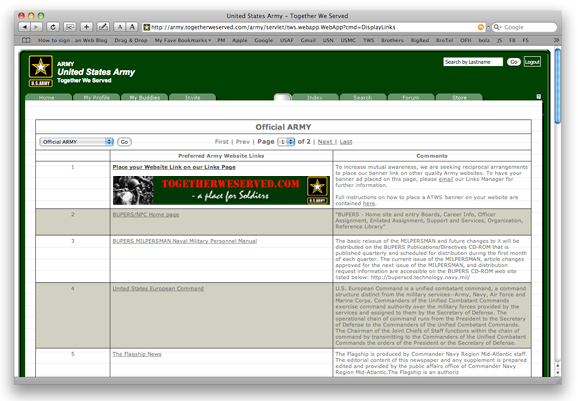Viewport: 578px width, 401px height.
Task: Open the USAF bookmark
Action: 286,40
